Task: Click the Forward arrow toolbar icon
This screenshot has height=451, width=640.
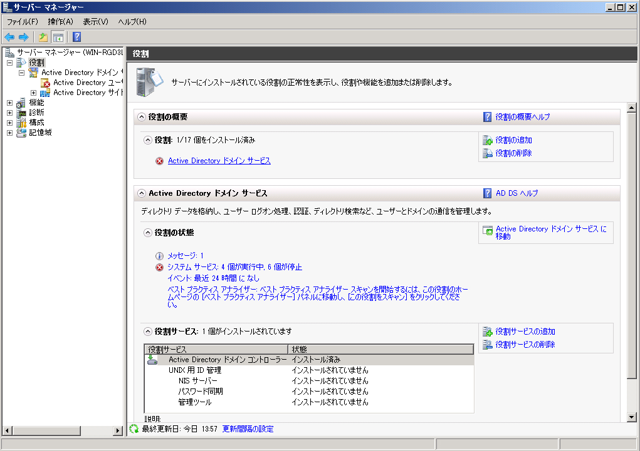Action: tap(24, 37)
